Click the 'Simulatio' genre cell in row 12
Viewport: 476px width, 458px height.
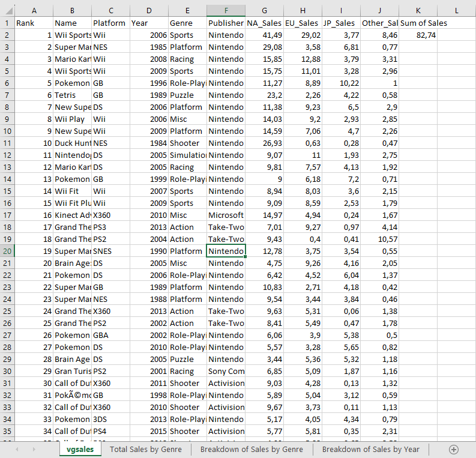point(188,155)
